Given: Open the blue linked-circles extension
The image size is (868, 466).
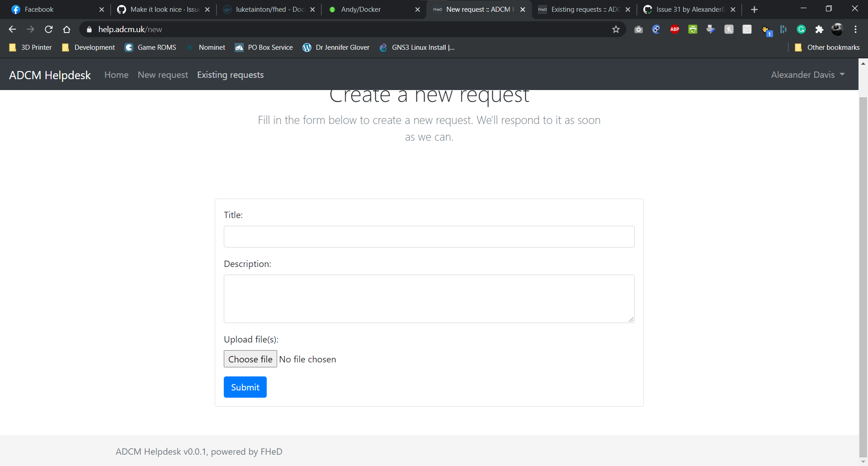Looking at the screenshot, I should tap(656, 29).
